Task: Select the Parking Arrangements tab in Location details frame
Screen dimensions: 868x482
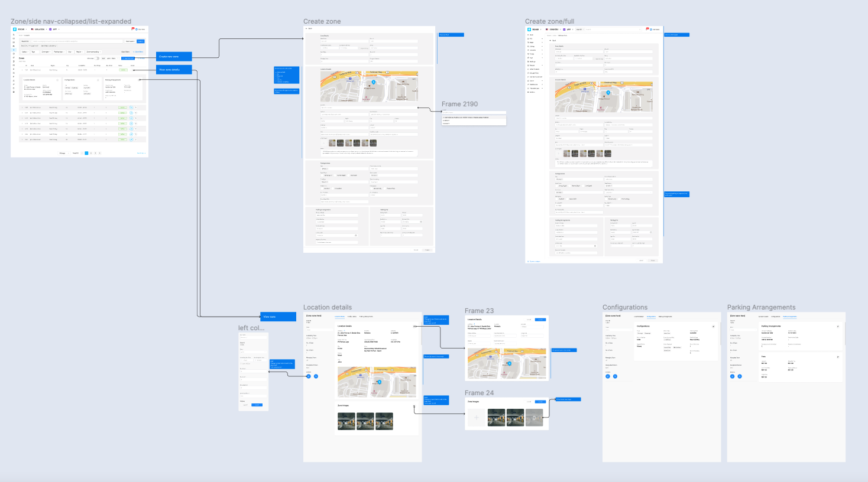Action: [x=366, y=317]
